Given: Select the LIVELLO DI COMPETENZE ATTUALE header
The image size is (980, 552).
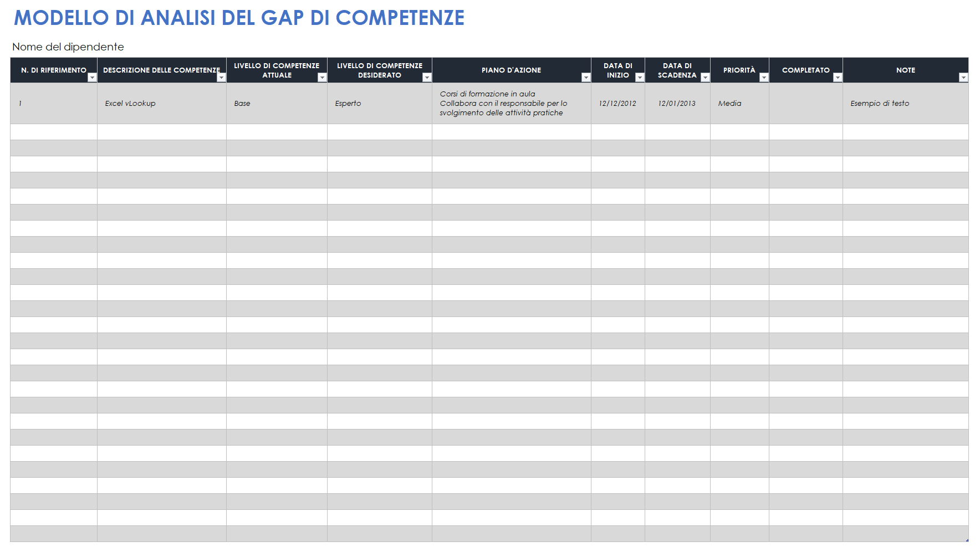Looking at the screenshot, I should click(277, 70).
